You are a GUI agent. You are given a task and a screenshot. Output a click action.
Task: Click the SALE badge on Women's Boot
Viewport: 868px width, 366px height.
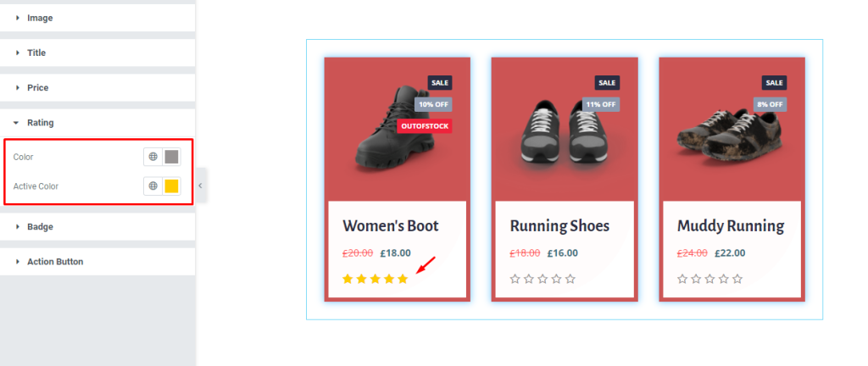coord(440,82)
